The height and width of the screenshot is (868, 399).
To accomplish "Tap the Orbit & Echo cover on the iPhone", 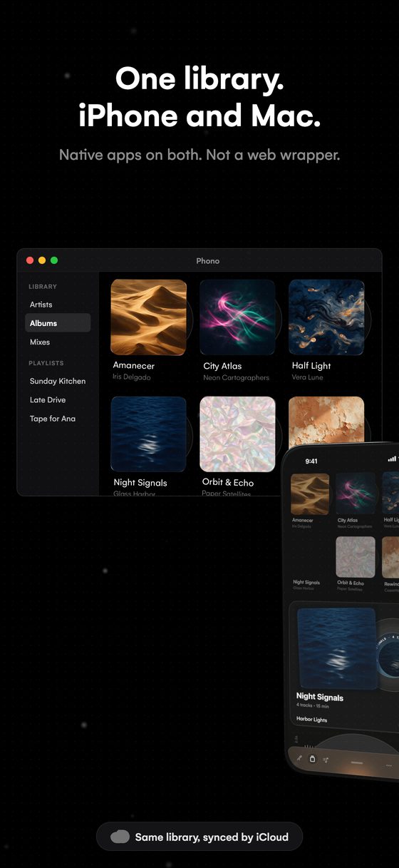I will pos(354,556).
